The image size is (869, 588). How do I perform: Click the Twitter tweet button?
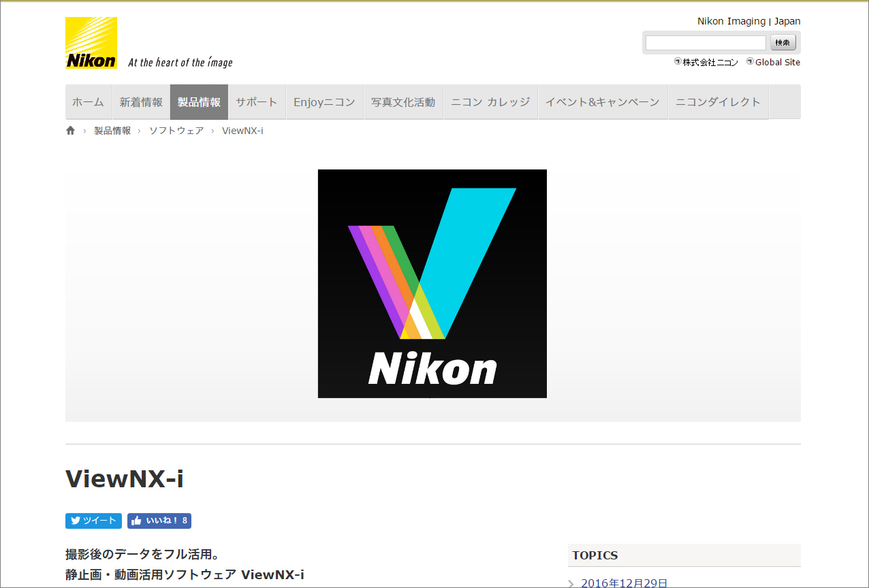[x=93, y=521]
